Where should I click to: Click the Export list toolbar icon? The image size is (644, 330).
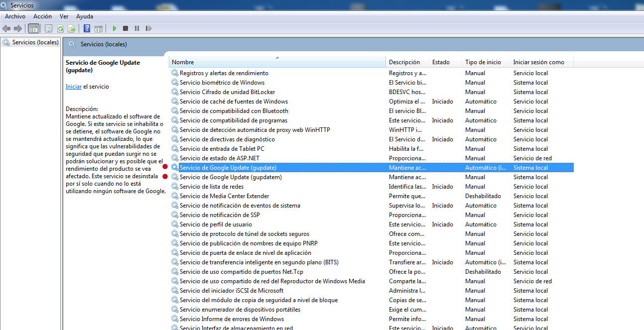72,29
